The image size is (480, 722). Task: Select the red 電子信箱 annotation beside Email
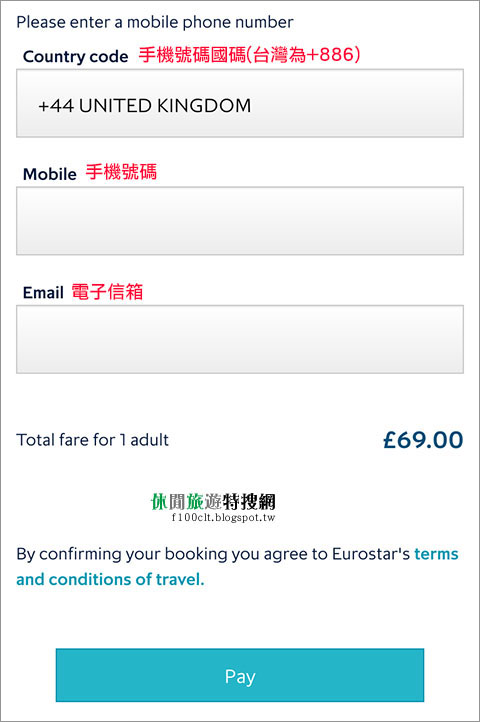point(107,291)
